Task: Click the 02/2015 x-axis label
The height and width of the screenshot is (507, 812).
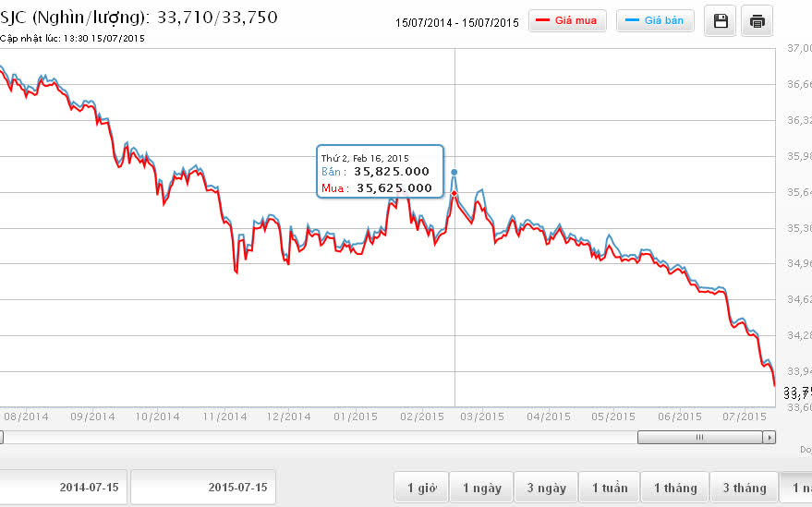Action: pyautogui.click(x=421, y=416)
